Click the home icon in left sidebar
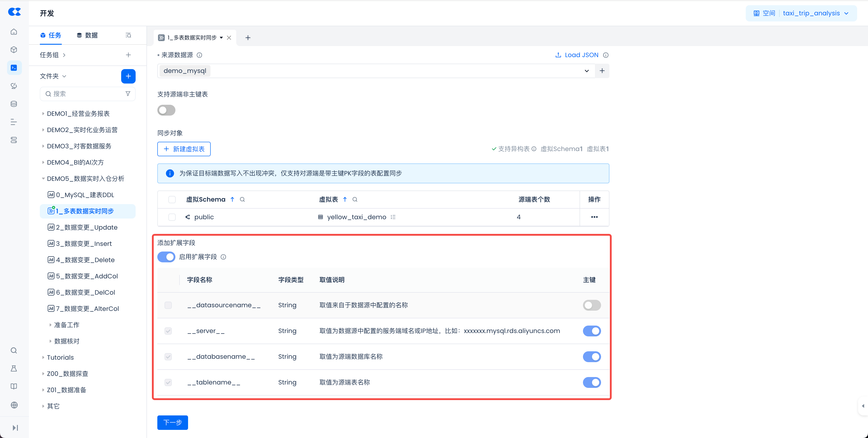868x438 pixels. tap(14, 32)
